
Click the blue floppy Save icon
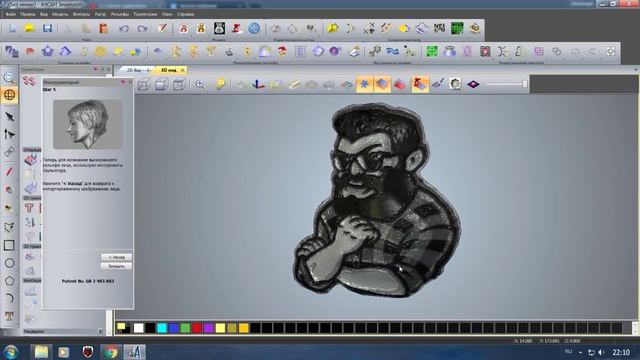(x=47, y=29)
